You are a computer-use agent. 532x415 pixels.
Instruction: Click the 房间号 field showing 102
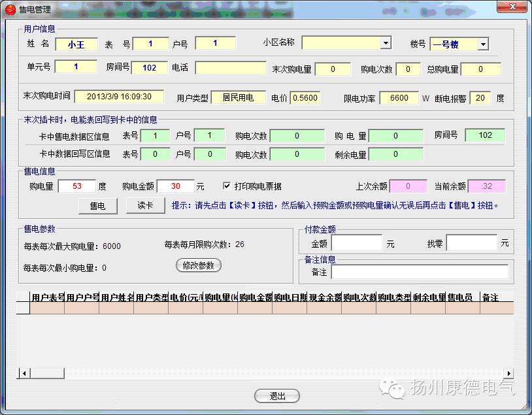(150, 68)
